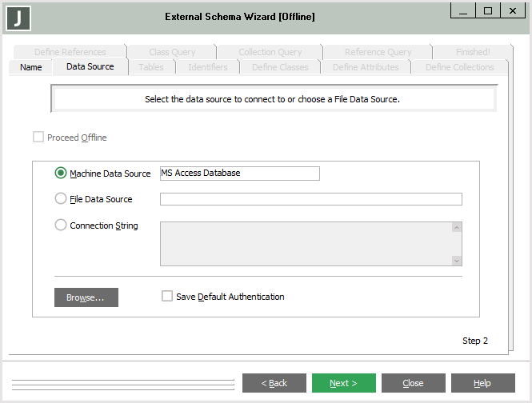Click the JADE application icon in title bar
This screenshot has height=403, width=532.
18,18
